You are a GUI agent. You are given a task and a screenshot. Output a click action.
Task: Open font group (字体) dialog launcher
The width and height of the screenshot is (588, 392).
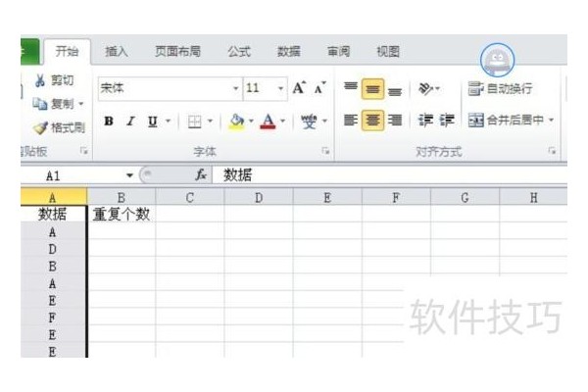325,151
